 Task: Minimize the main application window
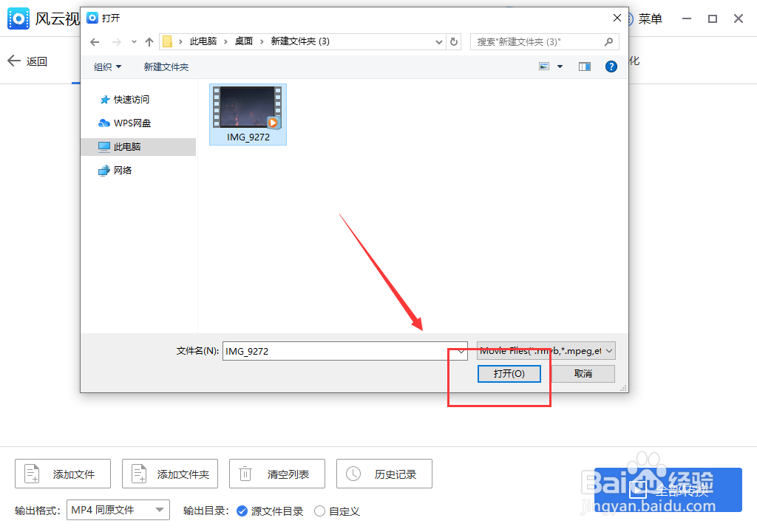(x=687, y=18)
